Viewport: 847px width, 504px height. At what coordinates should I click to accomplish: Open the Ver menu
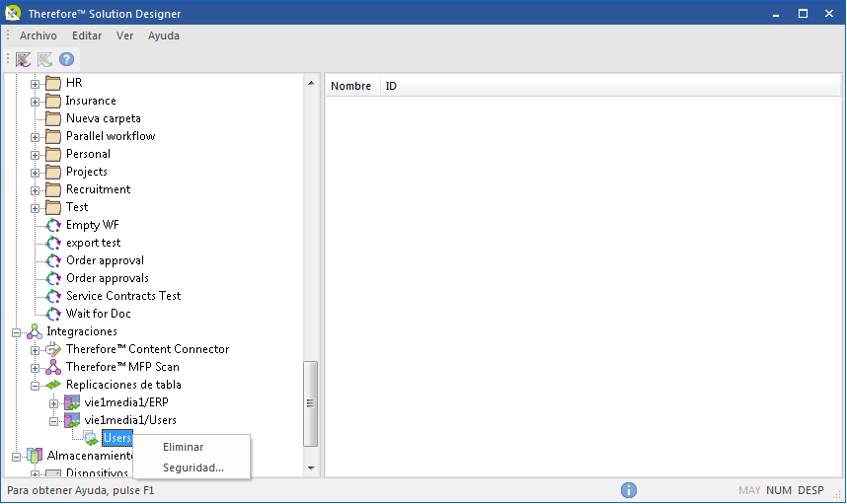click(124, 36)
